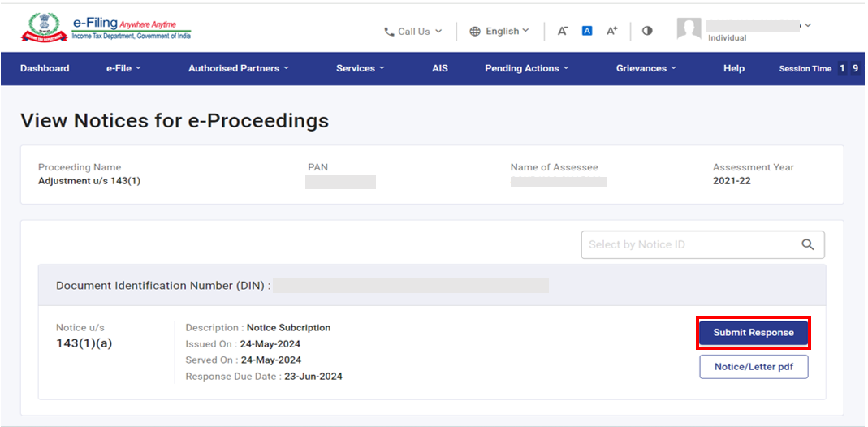Toggle the high contrast mode icon
Image resolution: width=868 pixels, height=427 pixels.
[x=647, y=31]
